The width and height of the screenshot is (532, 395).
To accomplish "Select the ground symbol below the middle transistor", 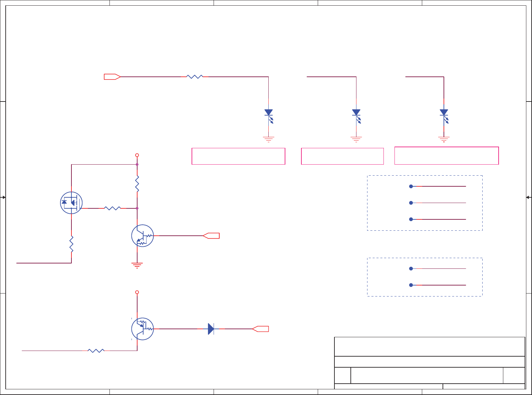I will (x=137, y=266).
